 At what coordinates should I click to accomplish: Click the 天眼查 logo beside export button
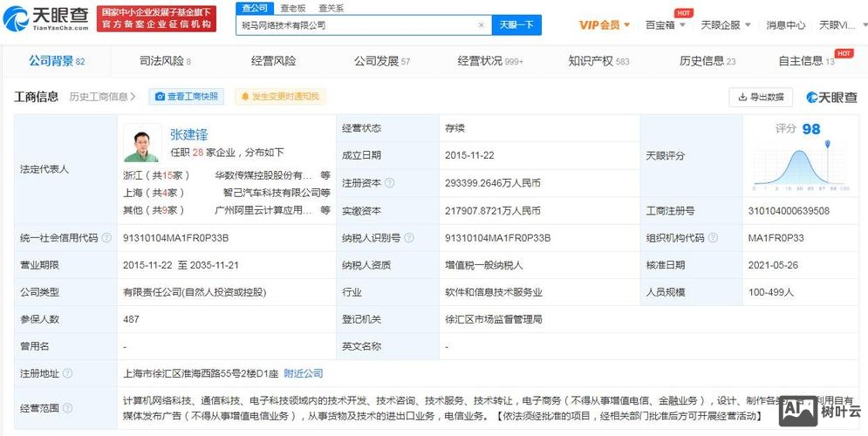click(831, 98)
